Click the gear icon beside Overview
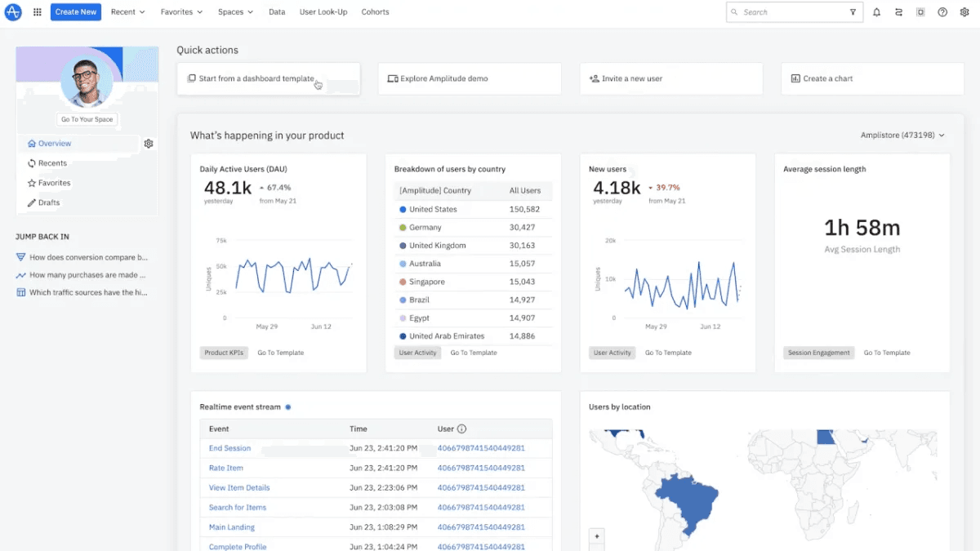This screenshot has height=551, width=980. click(149, 144)
